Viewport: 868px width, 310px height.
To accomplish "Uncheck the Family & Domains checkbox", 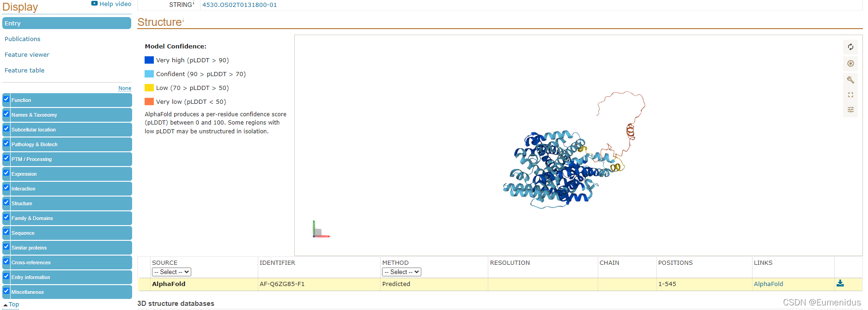I will [x=6, y=217].
